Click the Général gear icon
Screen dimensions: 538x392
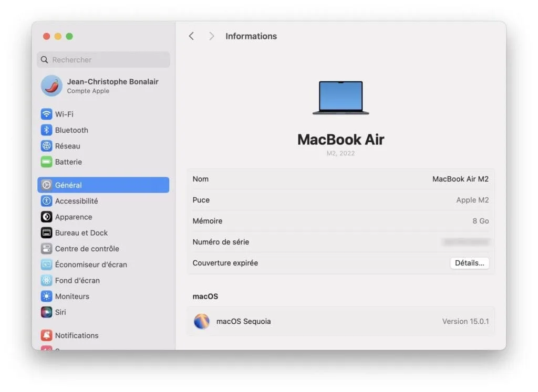(46, 185)
